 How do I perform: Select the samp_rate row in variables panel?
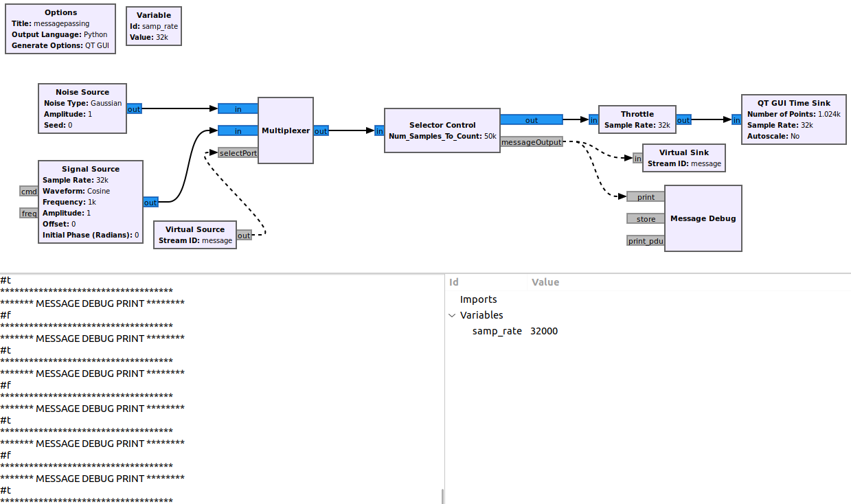497,331
